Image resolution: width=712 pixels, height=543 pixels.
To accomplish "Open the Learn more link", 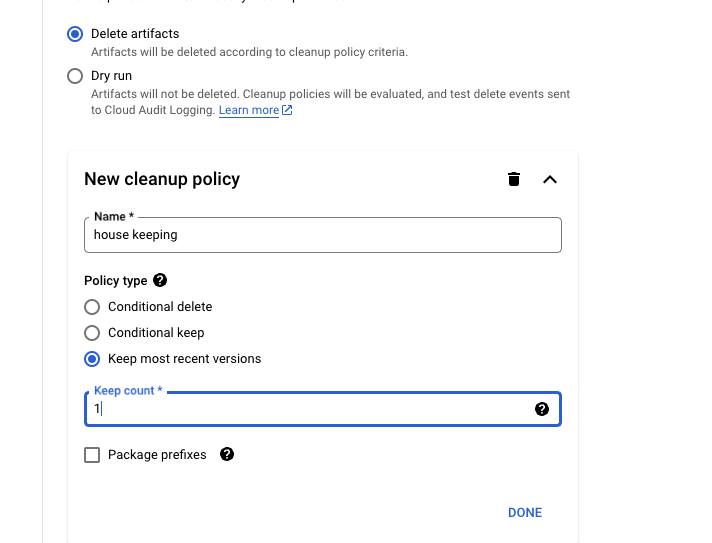I will coord(249,110).
